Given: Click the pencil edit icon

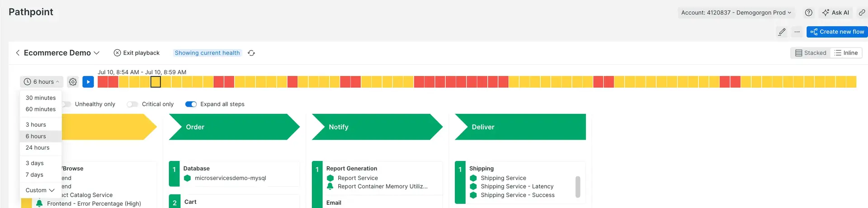Looking at the screenshot, I should (x=782, y=32).
